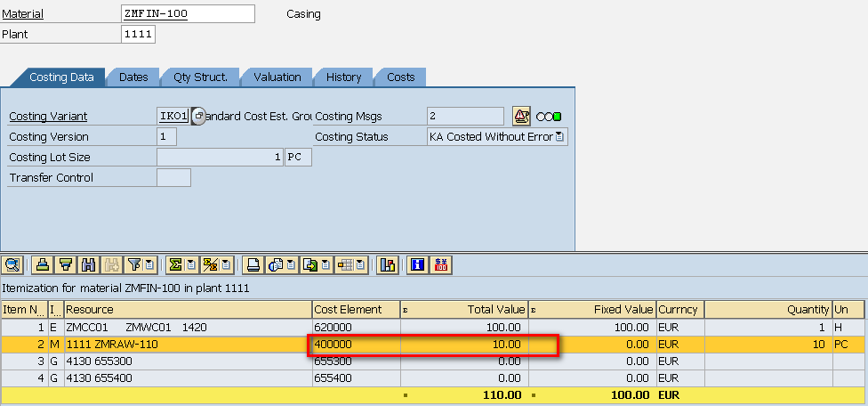Image resolution: width=868 pixels, height=406 pixels.
Task: Click the Details magnifier icon in the toolbar
Action: [12, 264]
